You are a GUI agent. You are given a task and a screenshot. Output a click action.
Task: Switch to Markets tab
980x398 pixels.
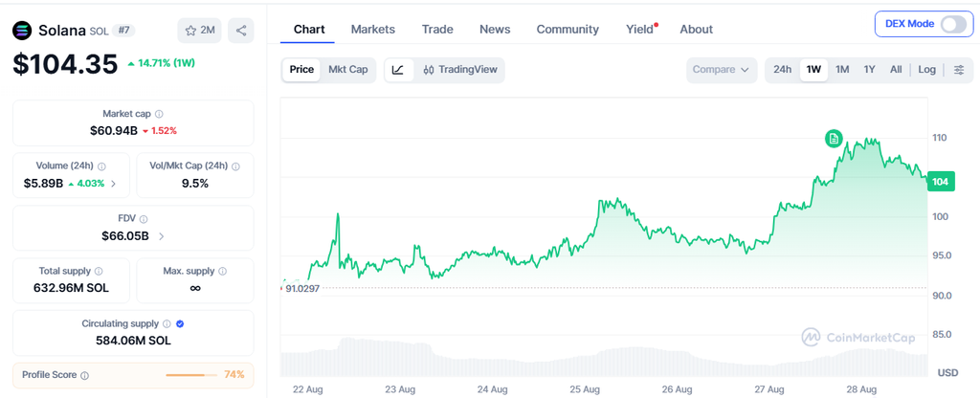[373, 30]
